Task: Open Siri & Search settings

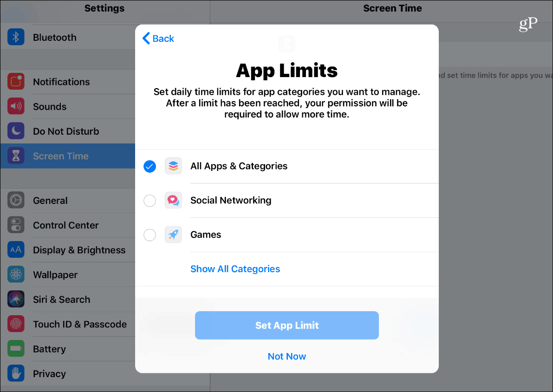Action: tap(68, 299)
